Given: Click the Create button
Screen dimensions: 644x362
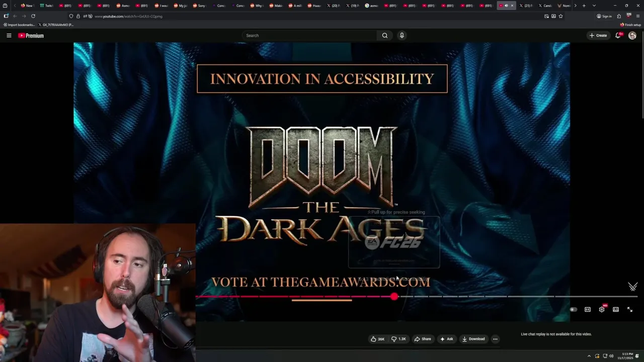Looking at the screenshot, I should click(598, 36).
